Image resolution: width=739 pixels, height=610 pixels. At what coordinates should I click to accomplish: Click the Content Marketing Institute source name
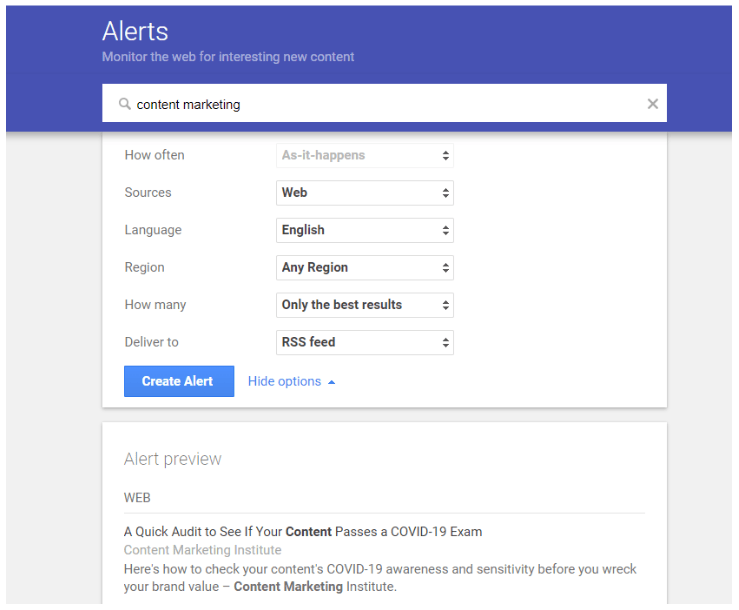(x=202, y=550)
